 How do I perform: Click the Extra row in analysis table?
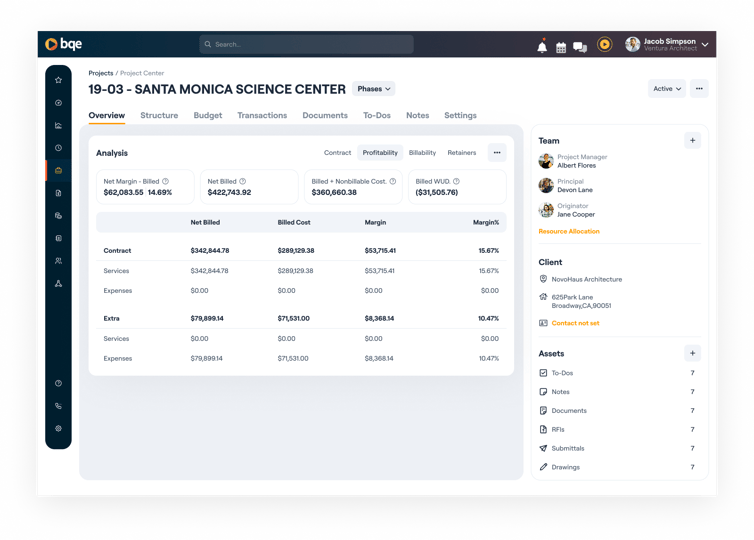coord(301,318)
